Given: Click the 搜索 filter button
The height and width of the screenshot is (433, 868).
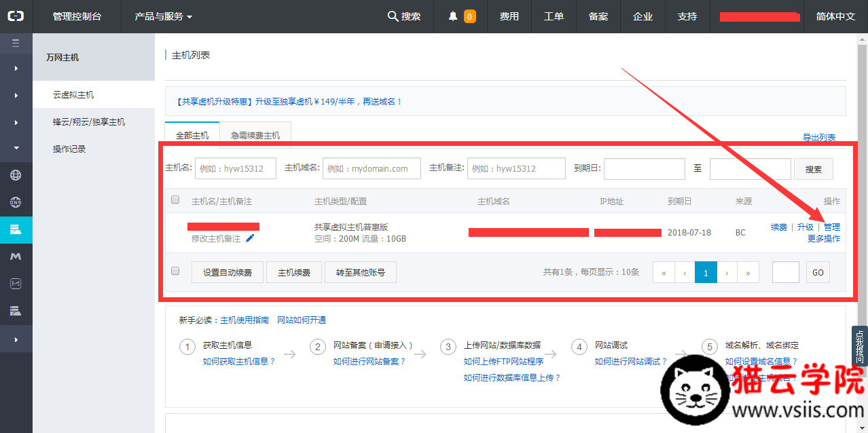Looking at the screenshot, I should (x=814, y=169).
